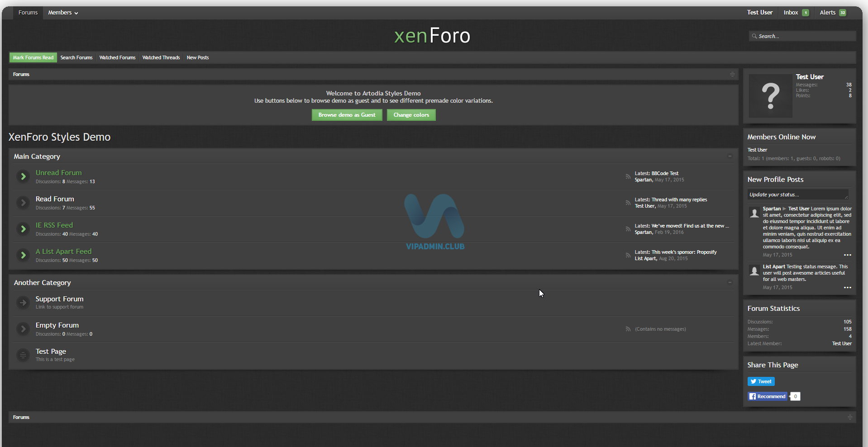Image resolution: width=868 pixels, height=447 pixels.
Task: Click Test User under Members Online Now
Action: [x=757, y=150]
